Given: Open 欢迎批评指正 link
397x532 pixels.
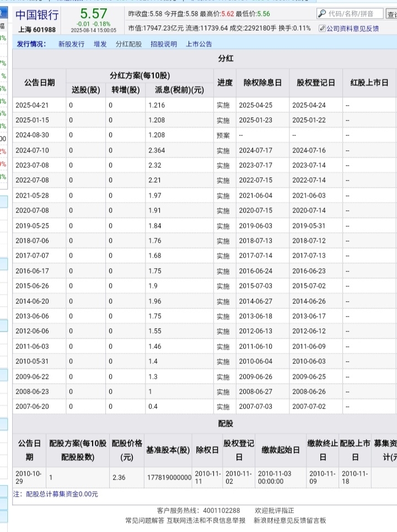Looking at the screenshot, I should coord(275,511).
